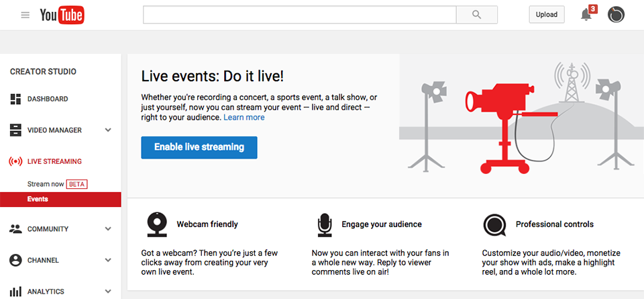Screen dimensions: 644x299
Task: Expand the Community section chevron
Action: (108, 229)
